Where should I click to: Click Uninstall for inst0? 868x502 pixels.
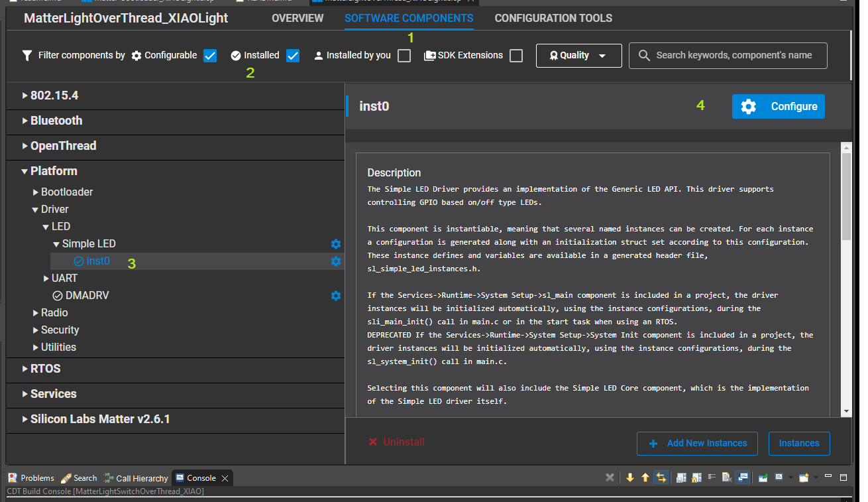pos(396,442)
